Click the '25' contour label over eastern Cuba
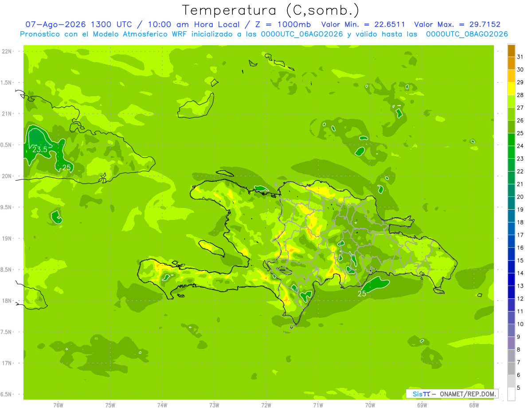The height and width of the screenshot is (411, 532). pos(66,167)
